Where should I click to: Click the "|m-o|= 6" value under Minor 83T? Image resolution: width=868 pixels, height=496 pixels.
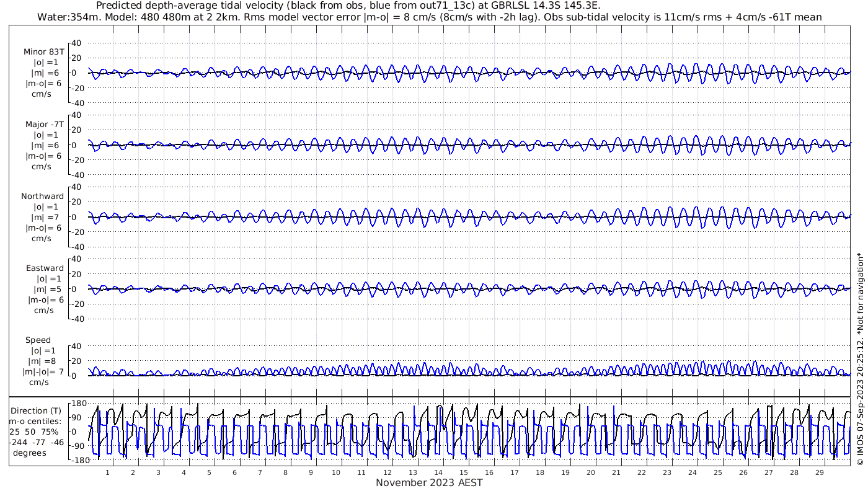pyautogui.click(x=43, y=84)
